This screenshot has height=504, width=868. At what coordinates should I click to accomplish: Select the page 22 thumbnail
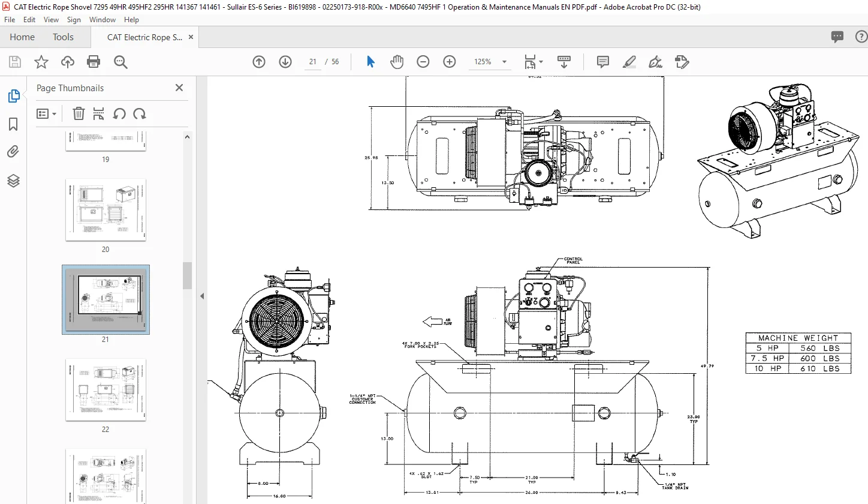(x=106, y=389)
